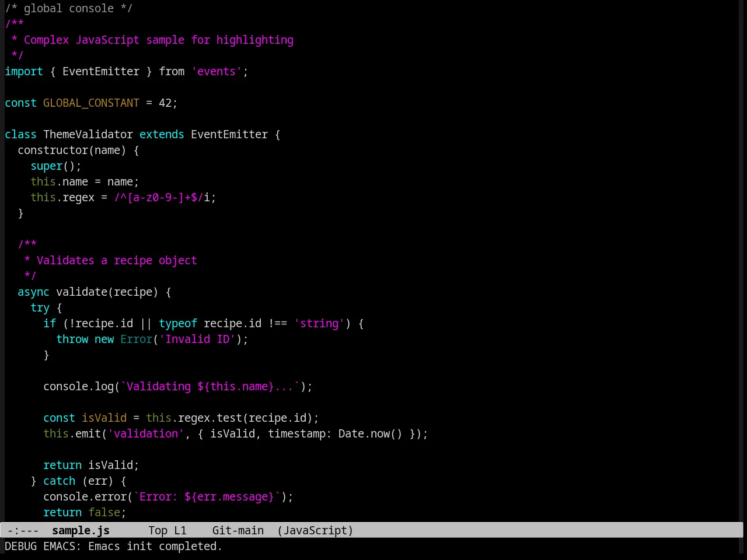Click the 'false' literal in return statement

(x=104, y=512)
